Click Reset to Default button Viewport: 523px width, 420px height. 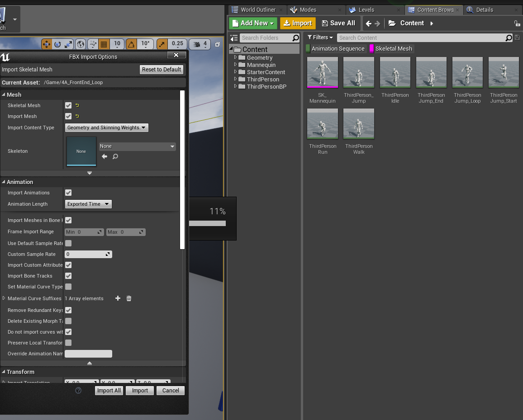[162, 69]
